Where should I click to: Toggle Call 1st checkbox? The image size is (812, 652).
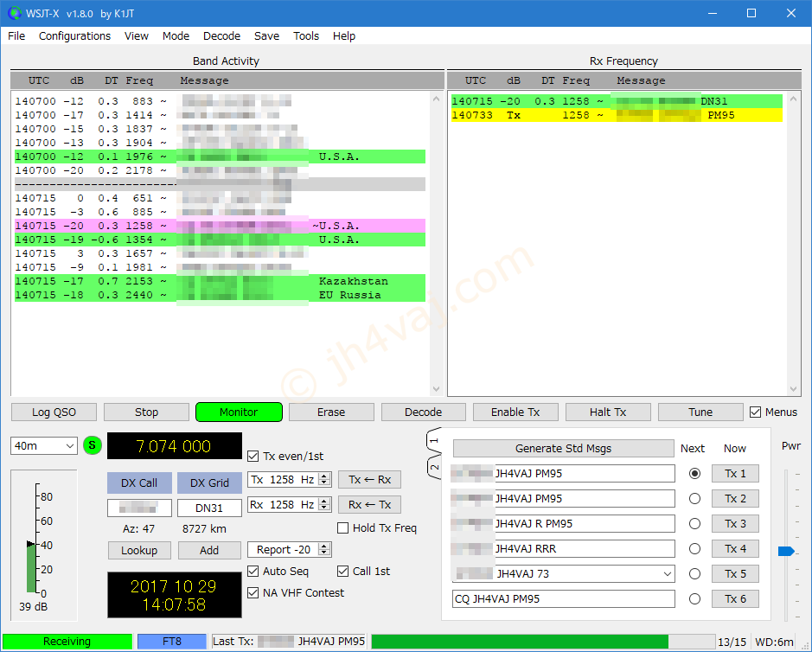coord(342,572)
